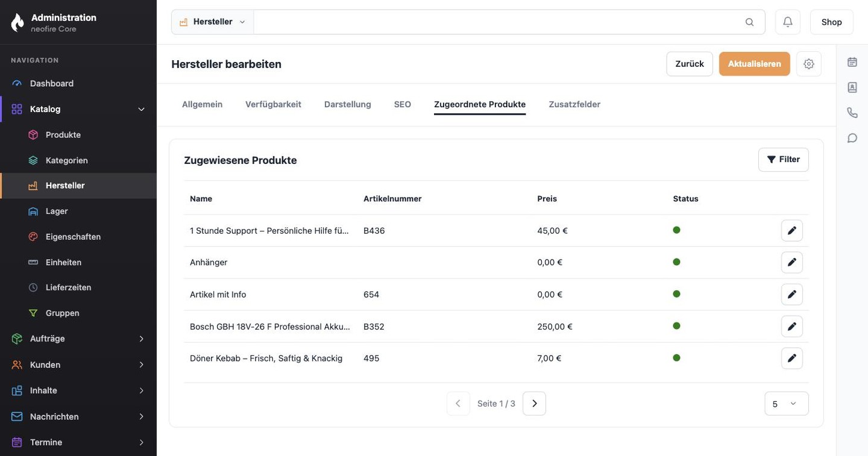Screen dimensions: 868x456
Task: Open Einheiten in sidebar
Action: [78, 263]
